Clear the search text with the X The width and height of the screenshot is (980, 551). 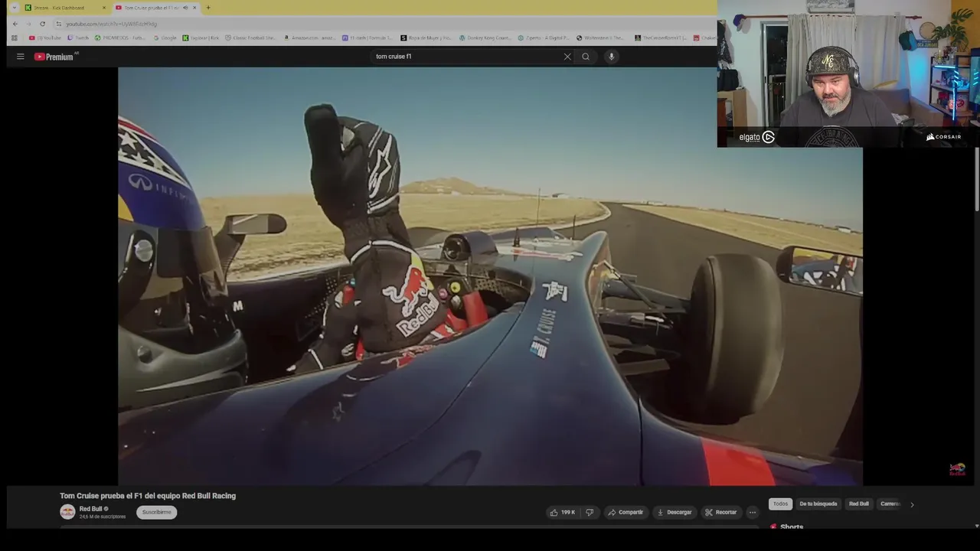tap(567, 57)
